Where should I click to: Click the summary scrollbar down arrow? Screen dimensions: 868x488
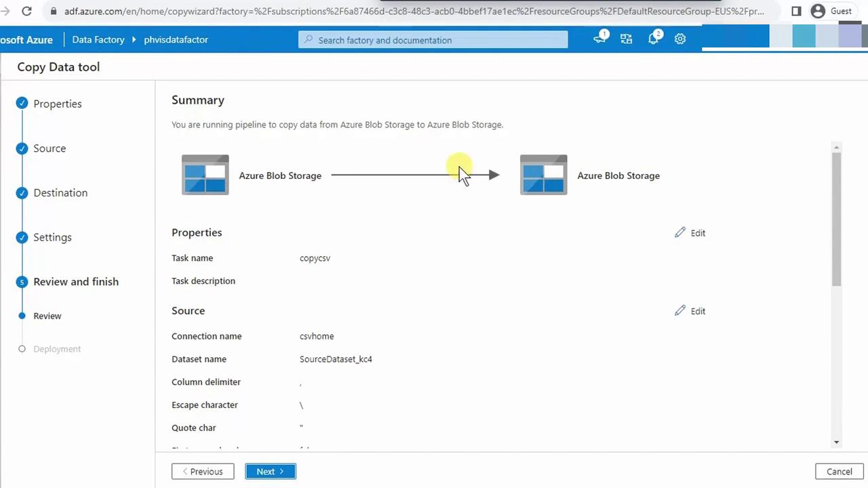click(x=836, y=442)
